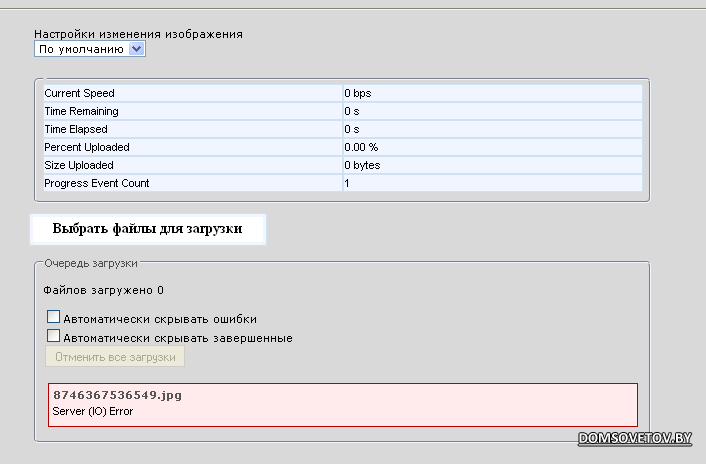706x464 pixels.
Task: Click the 'Server (IO) Error' message
Action: 93,411
